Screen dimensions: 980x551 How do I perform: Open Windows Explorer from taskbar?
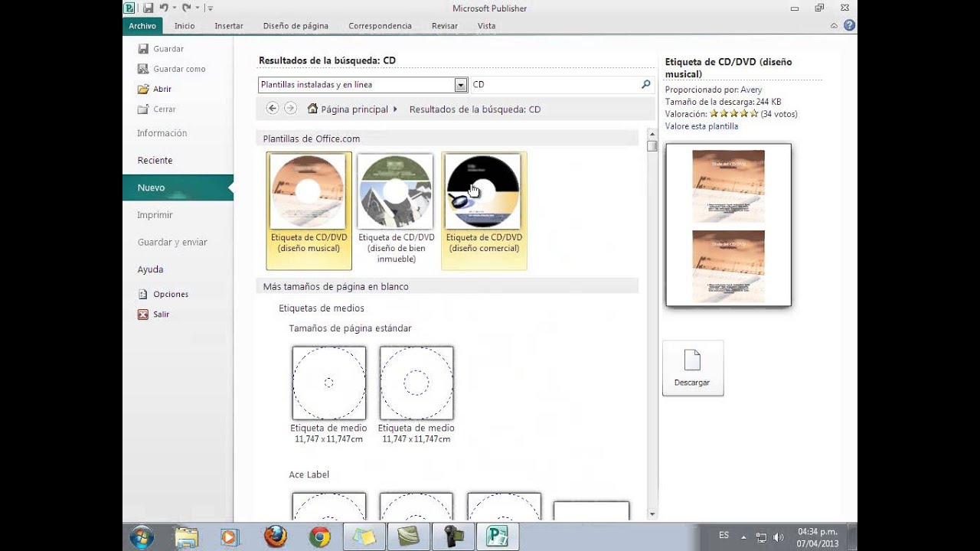[x=186, y=537]
